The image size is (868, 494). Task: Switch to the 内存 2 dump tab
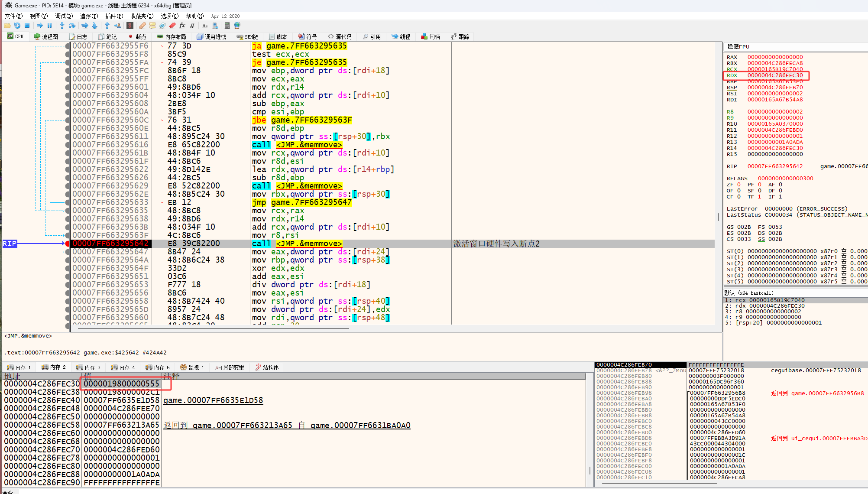(54, 367)
